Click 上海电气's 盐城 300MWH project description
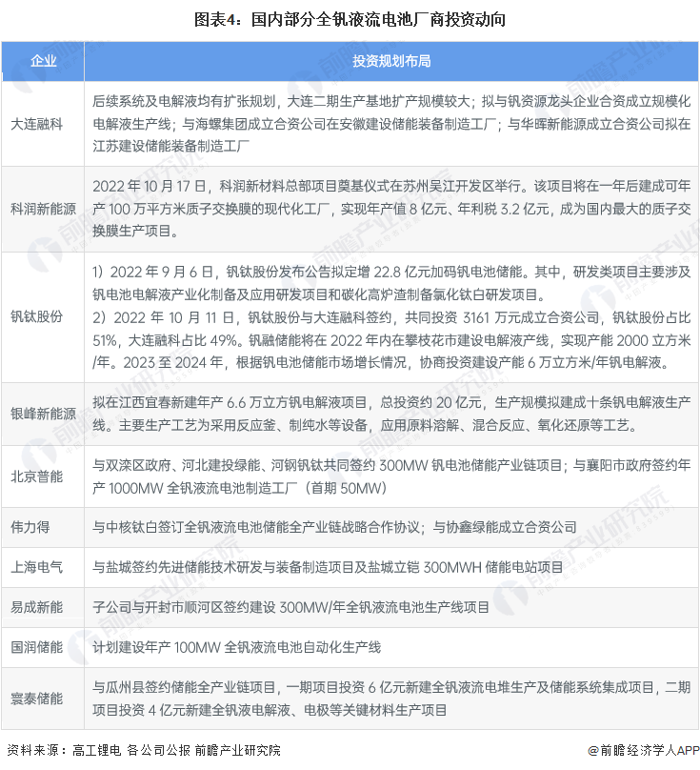 point(328,566)
